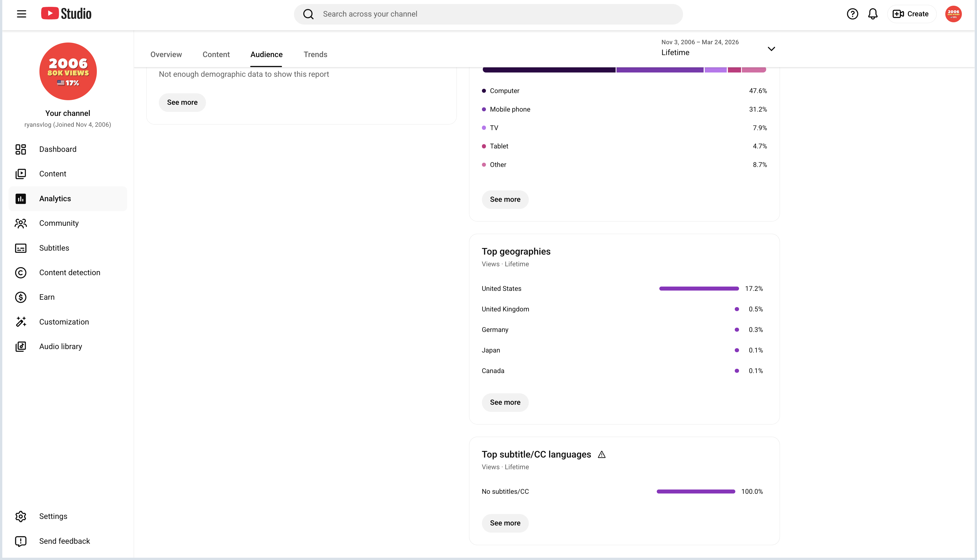Image resolution: width=977 pixels, height=560 pixels.
Task: Click the Mobile phone segment of device bar
Action: (660, 70)
